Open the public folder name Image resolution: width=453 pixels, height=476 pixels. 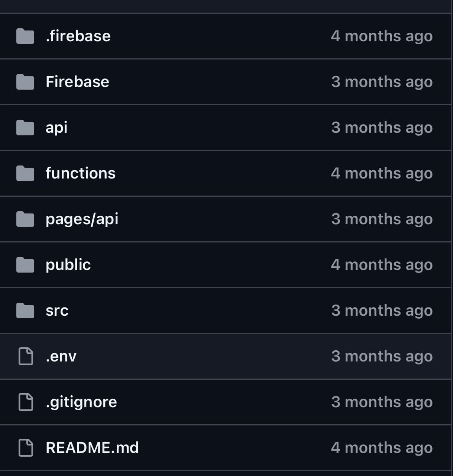(68, 265)
